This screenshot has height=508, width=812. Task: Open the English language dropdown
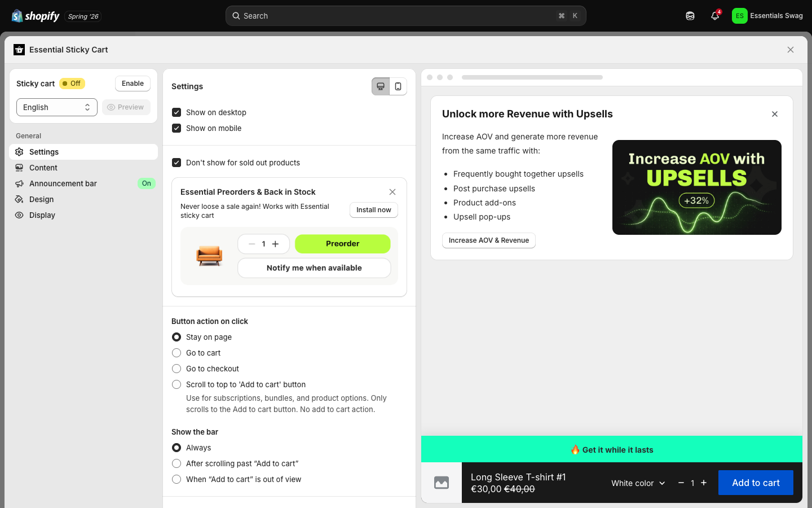click(57, 107)
